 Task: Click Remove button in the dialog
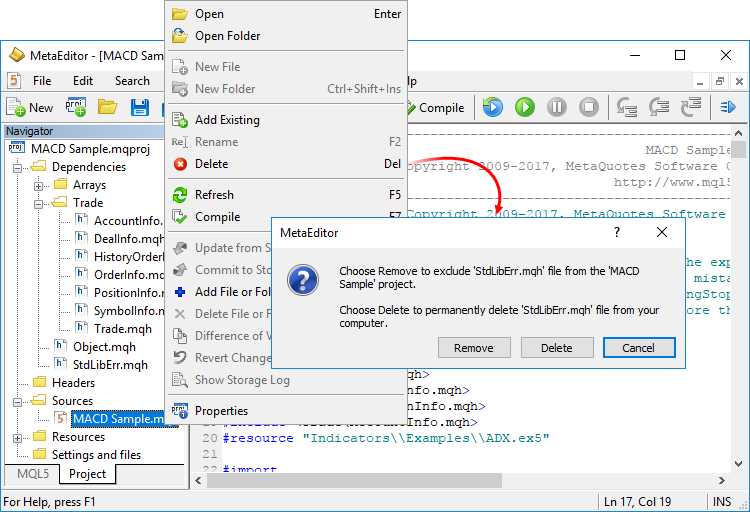click(474, 348)
